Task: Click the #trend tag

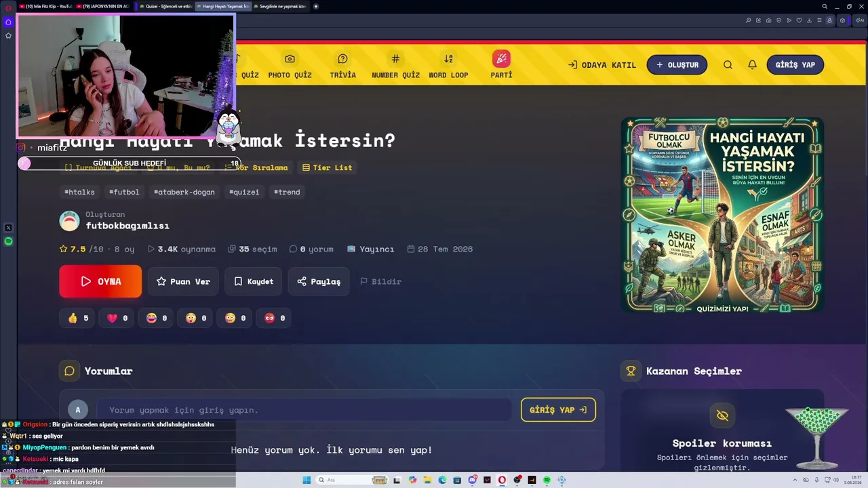Action: 287,192
